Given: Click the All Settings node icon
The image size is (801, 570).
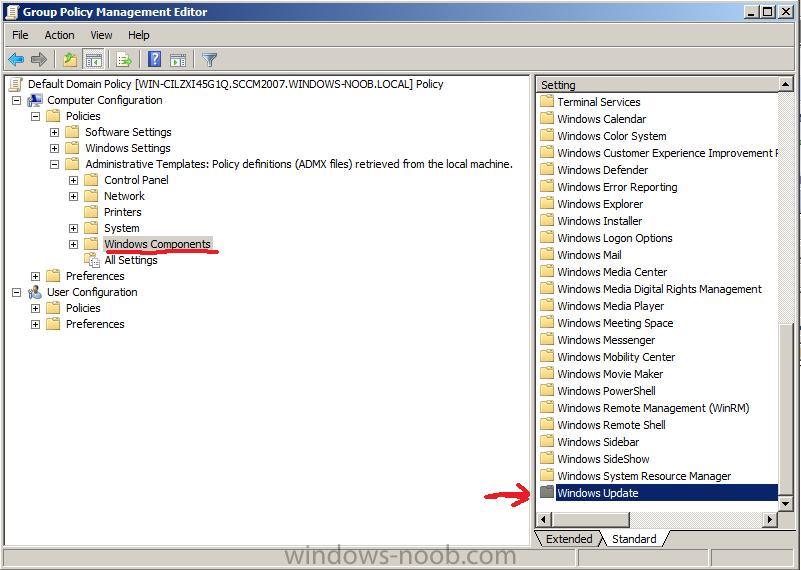Looking at the screenshot, I should (x=92, y=260).
